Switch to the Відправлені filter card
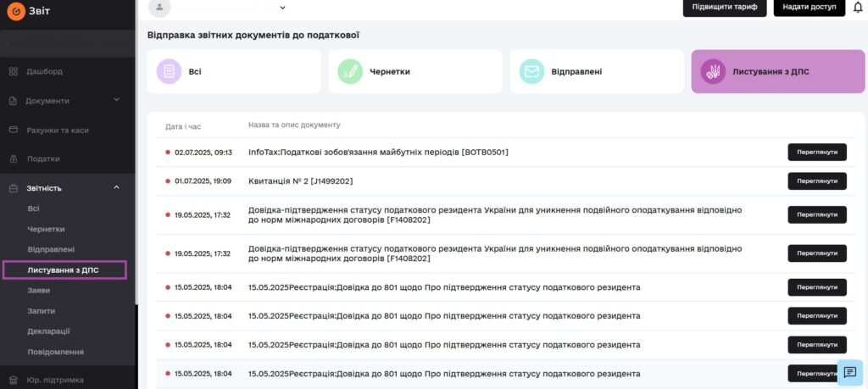The width and height of the screenshot is (868, 389). [x=597, y=71]
